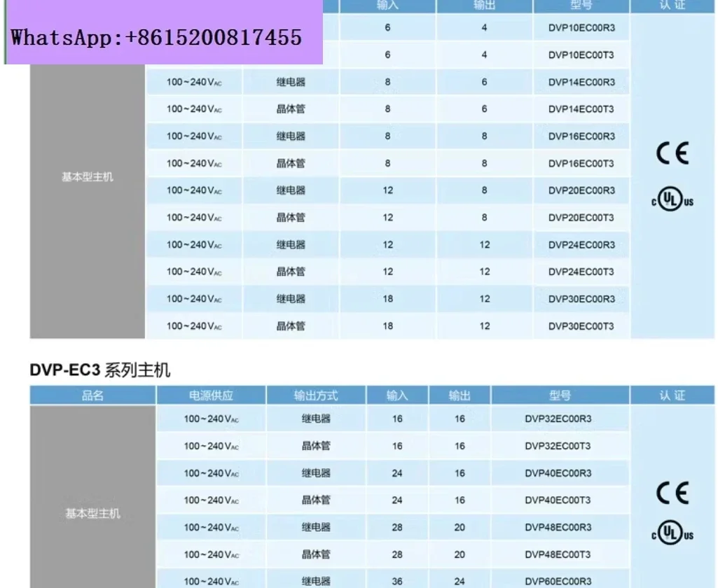The height and width of the screenshot is (588, 718).
Task: Select model DVP10EC00T3
Action: tap(581, 55)
